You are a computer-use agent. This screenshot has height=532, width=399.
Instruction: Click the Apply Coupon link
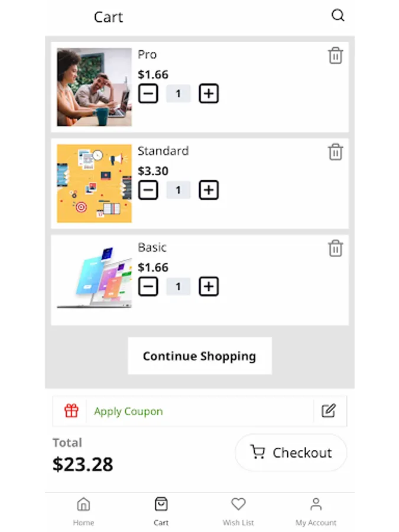pos(128,411)
